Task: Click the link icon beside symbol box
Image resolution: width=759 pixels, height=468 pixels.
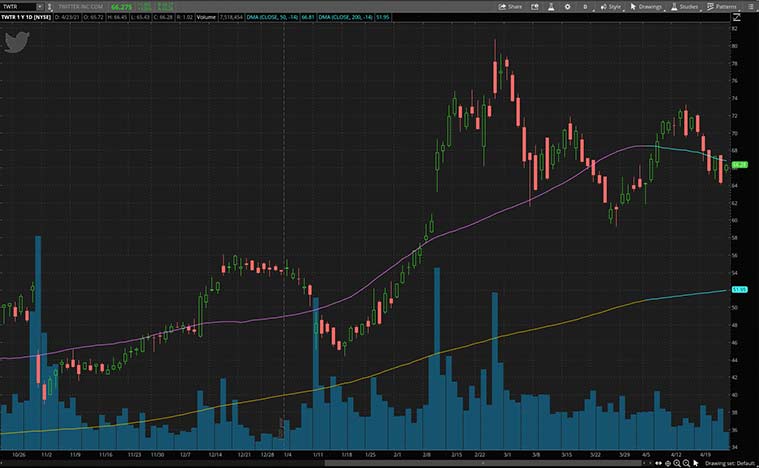Action: [x=49, y=7]
